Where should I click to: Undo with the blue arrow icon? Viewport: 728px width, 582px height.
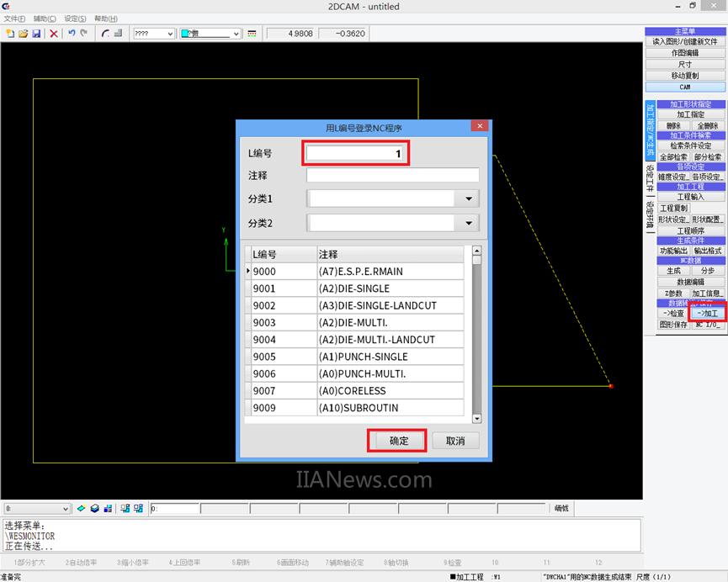(72, 34)
